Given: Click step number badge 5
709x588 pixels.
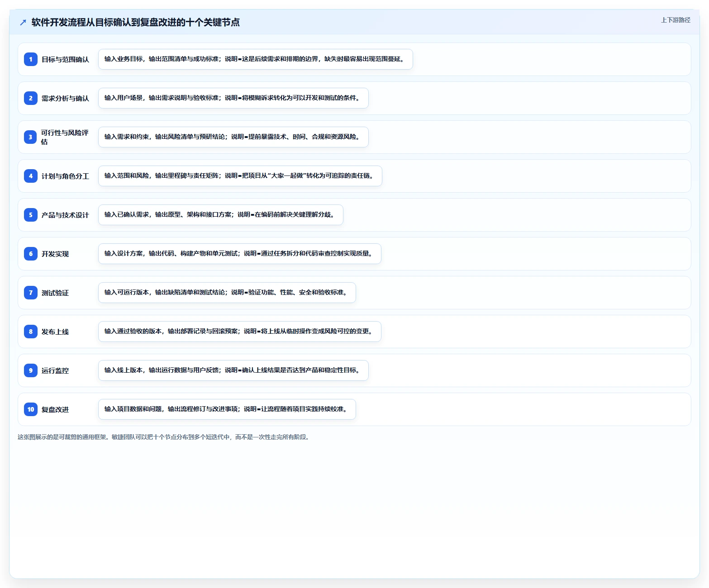Looking at the screenshot, I should click(x=31, y=215).
